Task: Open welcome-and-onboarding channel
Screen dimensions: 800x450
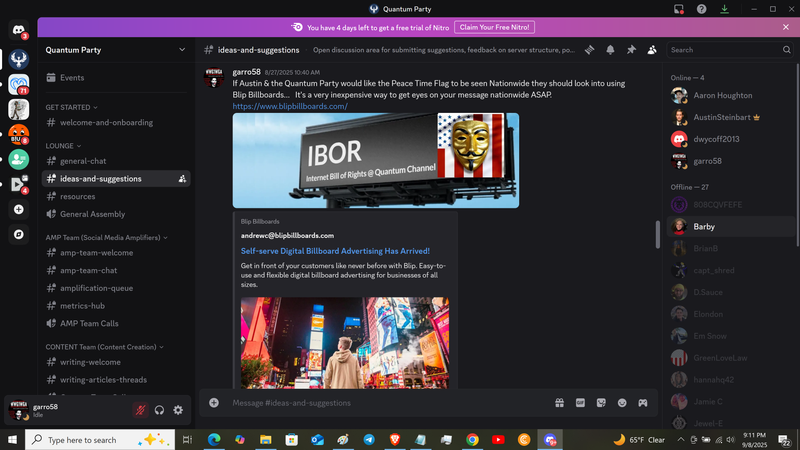Action: [116, 122]
